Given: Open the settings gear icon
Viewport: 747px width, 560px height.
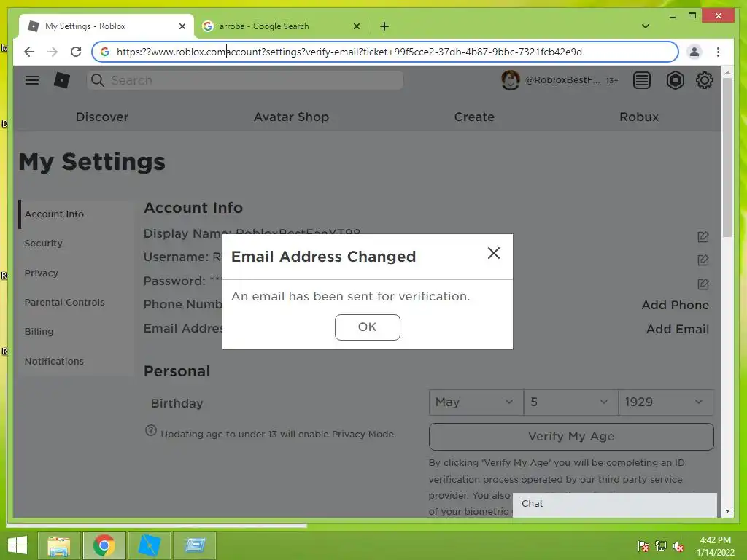Looking at the screenshot, I should pyautogui.click(x=704, y=80).
